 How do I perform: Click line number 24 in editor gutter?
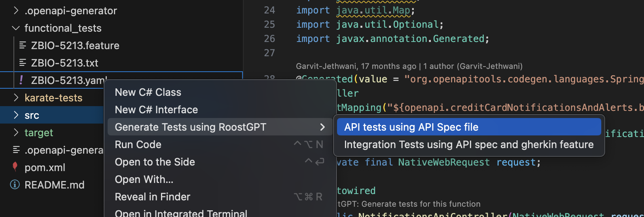[269, 10]
